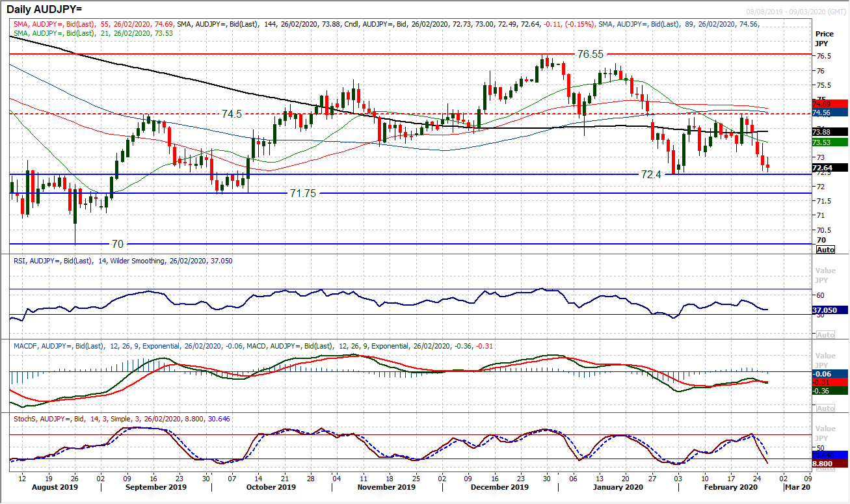Click the MACD -0.06 histogram value tag
Screen dimensions: 850x504
(x=830, y=374)
